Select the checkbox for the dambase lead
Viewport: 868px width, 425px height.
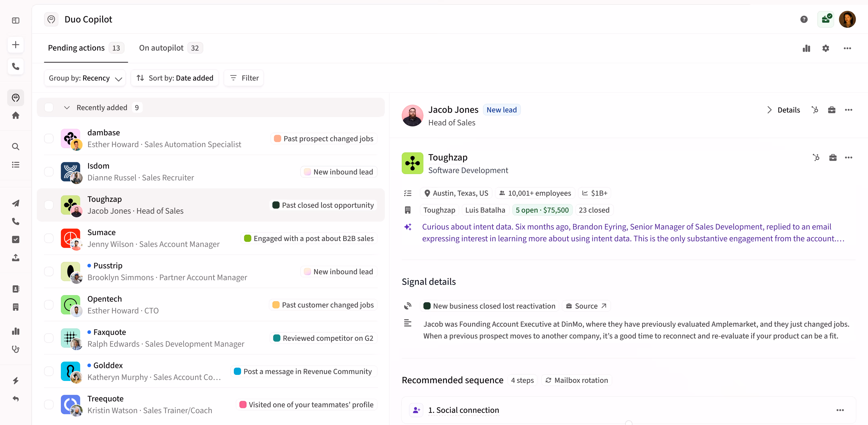[49, 138]
